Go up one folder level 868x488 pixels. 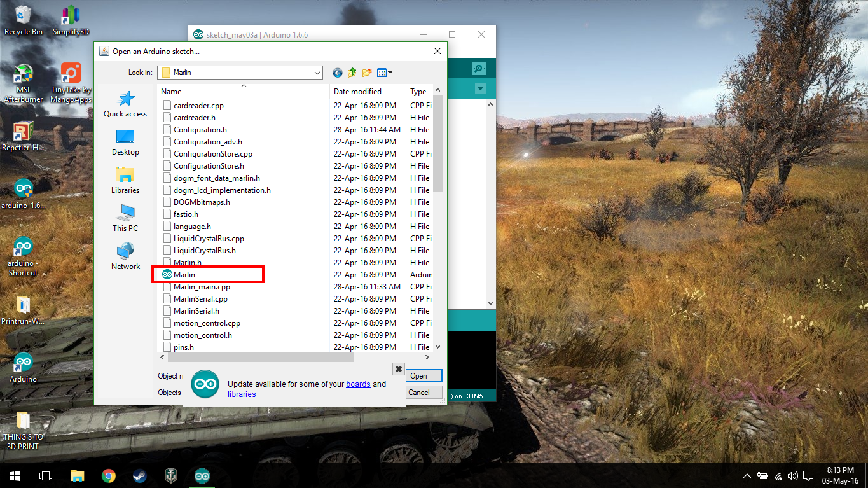tap(352, 73)
